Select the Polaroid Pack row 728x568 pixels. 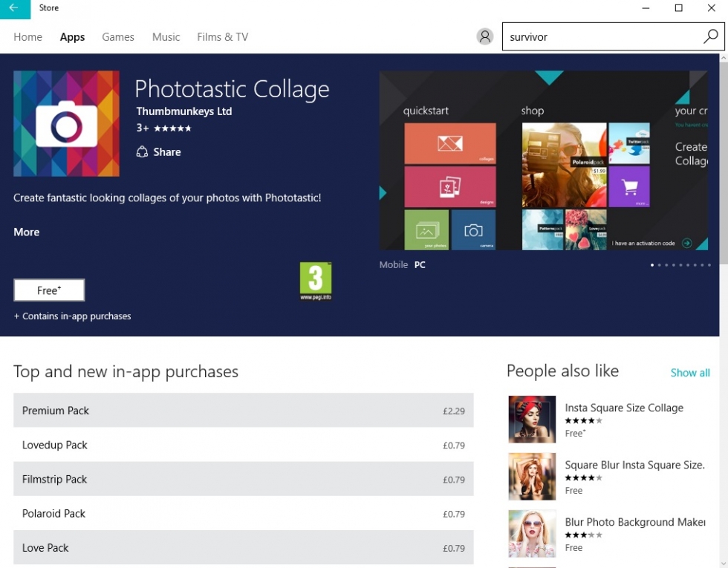pos(244,513)
